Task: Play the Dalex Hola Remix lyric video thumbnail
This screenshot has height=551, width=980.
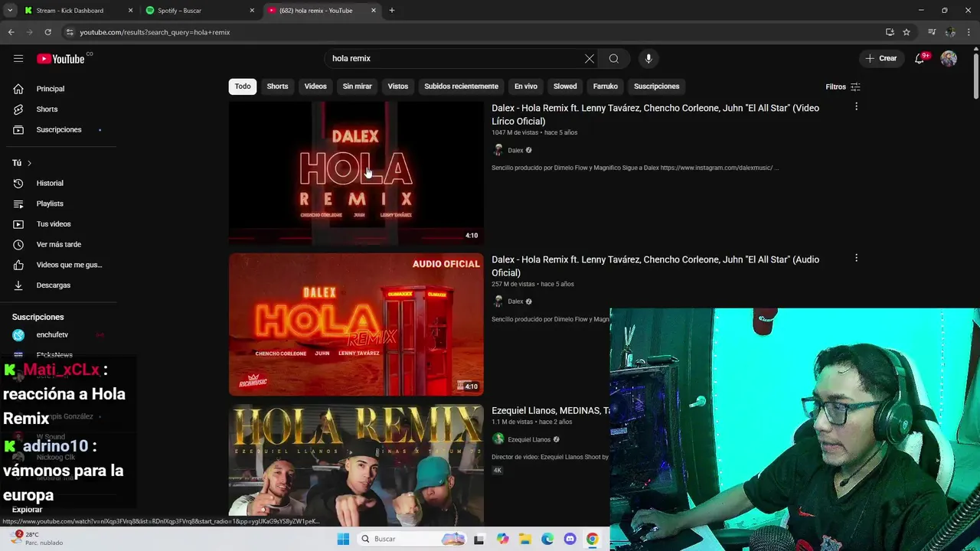Action: [x=356, y=173]
